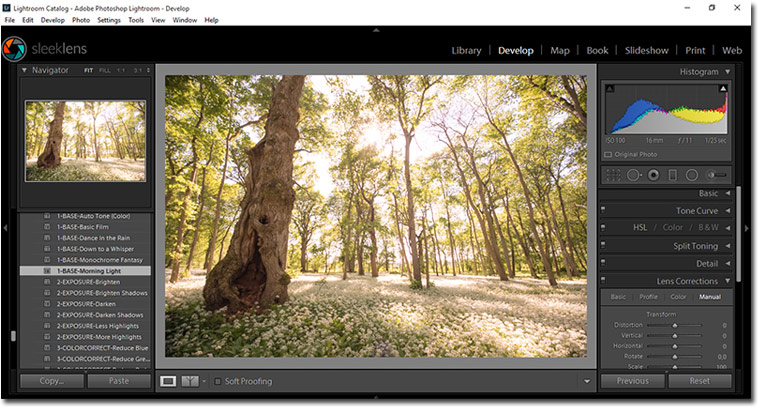Click preset icon for 1-BASE-Basic Film
Image resolution: width=760 pixels, height=410 pixels.
pos(47,227)
